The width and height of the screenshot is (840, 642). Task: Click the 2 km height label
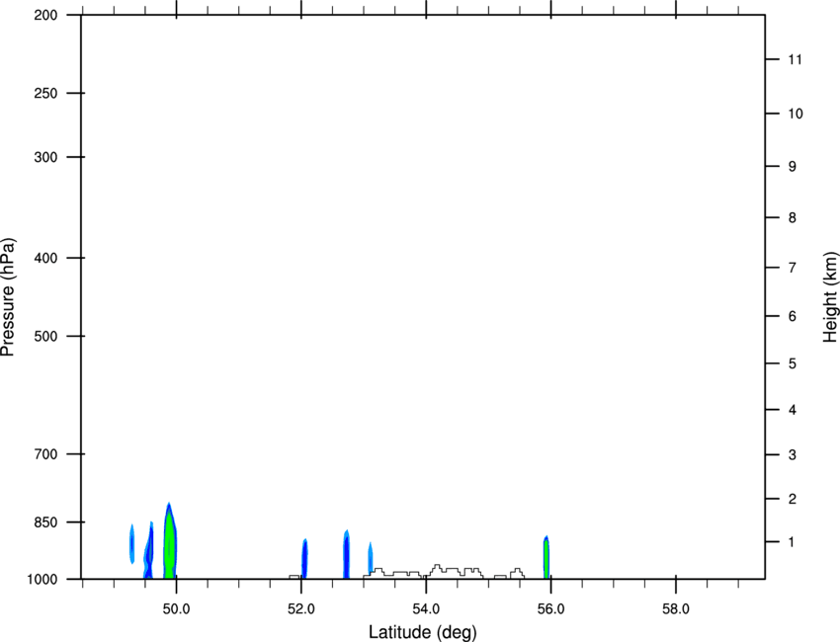[x=793, y=499]
